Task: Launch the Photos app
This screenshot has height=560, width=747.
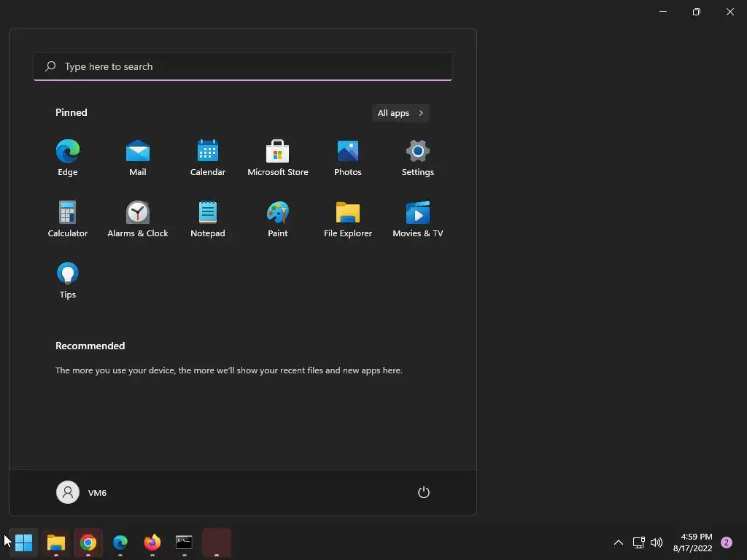Action: [348, 158]
